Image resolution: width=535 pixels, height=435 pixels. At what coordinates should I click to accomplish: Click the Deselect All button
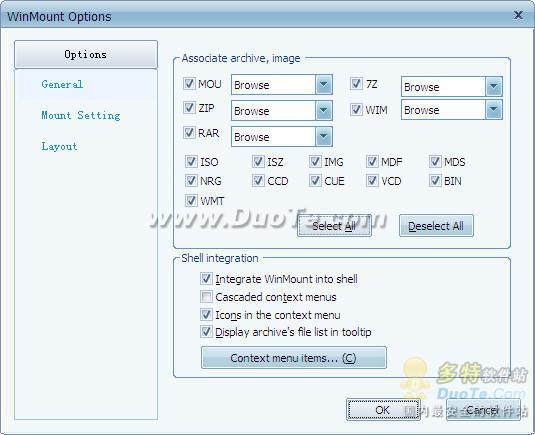(436, 226)
